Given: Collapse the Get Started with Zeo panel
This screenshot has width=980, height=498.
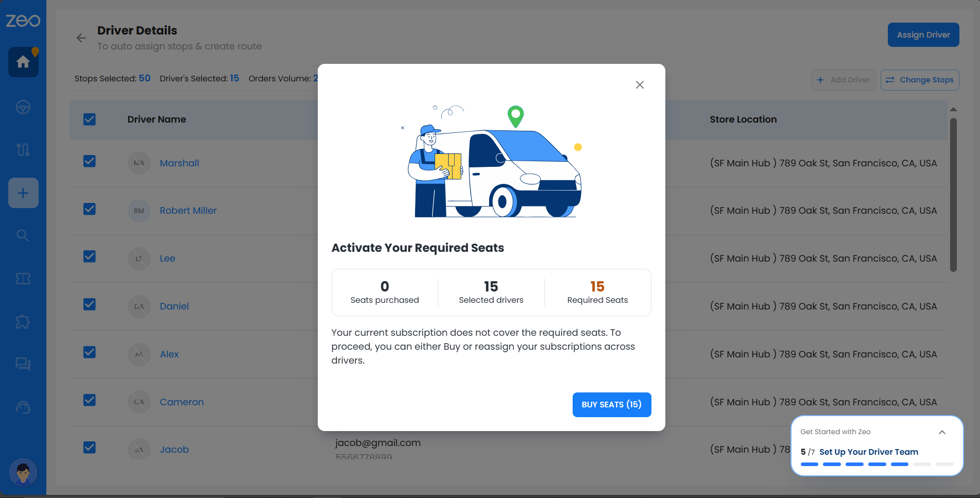Looking at the screenshot, I should click(942, 432).
